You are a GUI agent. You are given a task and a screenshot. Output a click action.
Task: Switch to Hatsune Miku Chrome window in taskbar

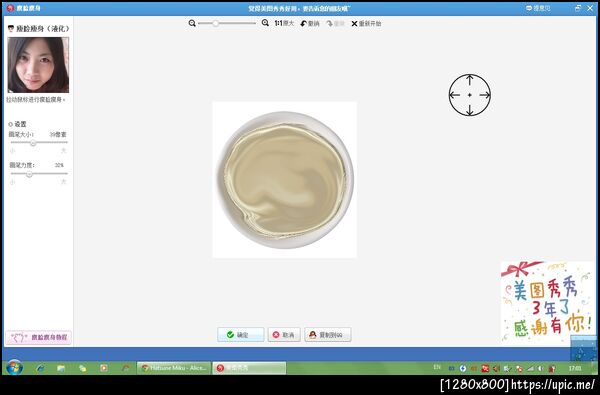point(174,368)
